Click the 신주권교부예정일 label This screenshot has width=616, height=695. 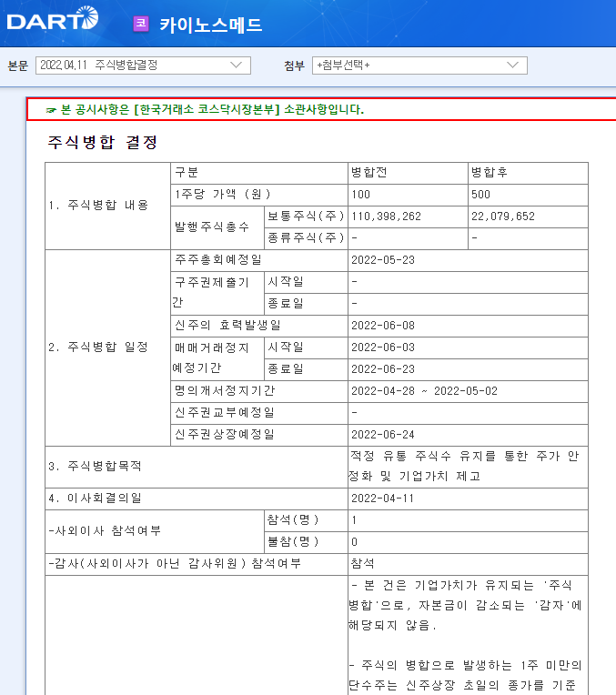point(225,413)
